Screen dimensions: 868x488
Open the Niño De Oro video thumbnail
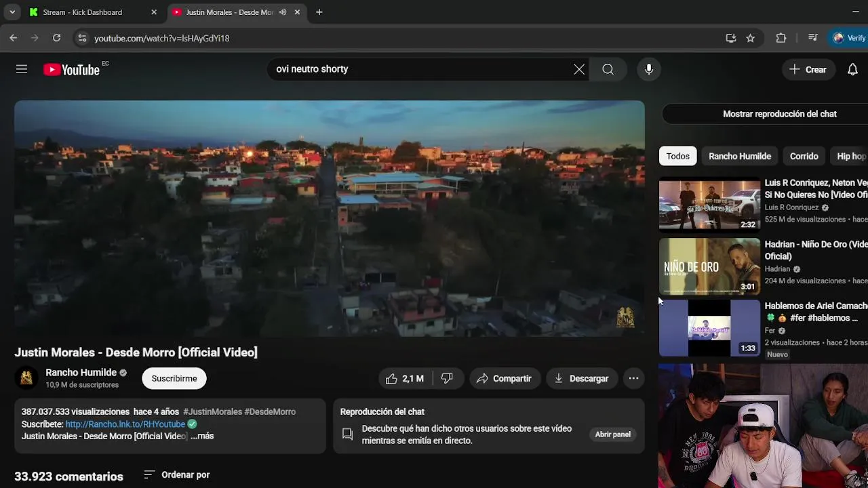[709, 266]
